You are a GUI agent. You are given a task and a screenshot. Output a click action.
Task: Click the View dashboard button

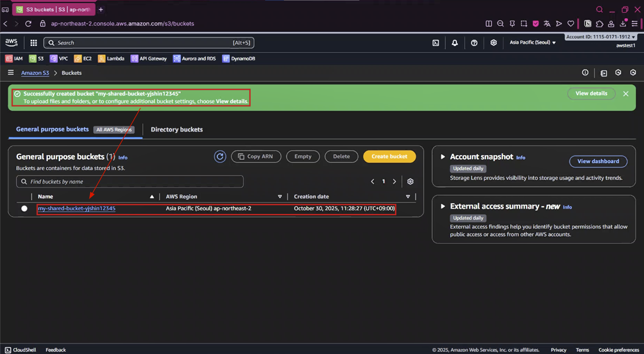pyautogui.click(x=598, y=161)
